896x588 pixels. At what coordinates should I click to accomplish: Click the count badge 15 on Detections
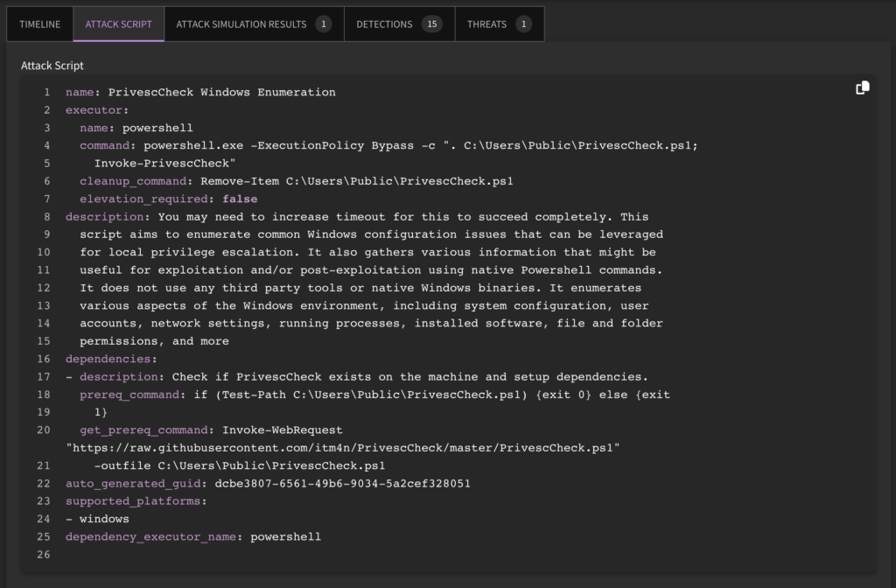432,24
